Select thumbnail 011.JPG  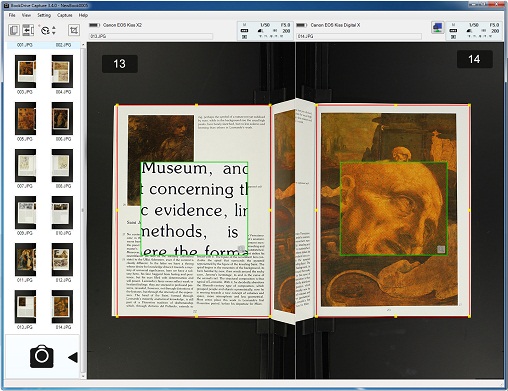[25, 259]
